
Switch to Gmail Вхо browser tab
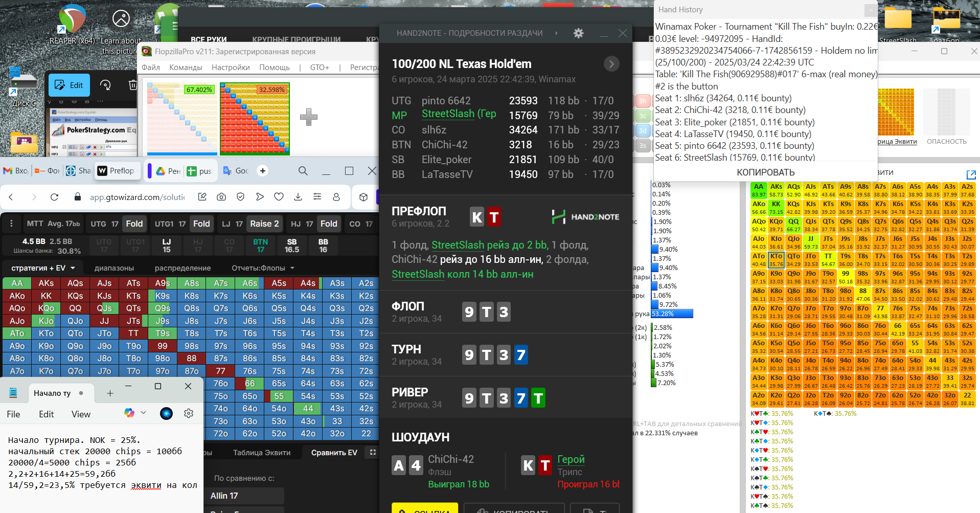(x=15, y=171)
